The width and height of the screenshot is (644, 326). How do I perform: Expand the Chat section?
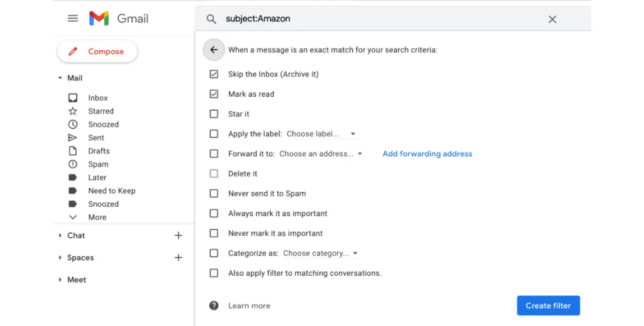pyautogui.click(x=60, y=236)
